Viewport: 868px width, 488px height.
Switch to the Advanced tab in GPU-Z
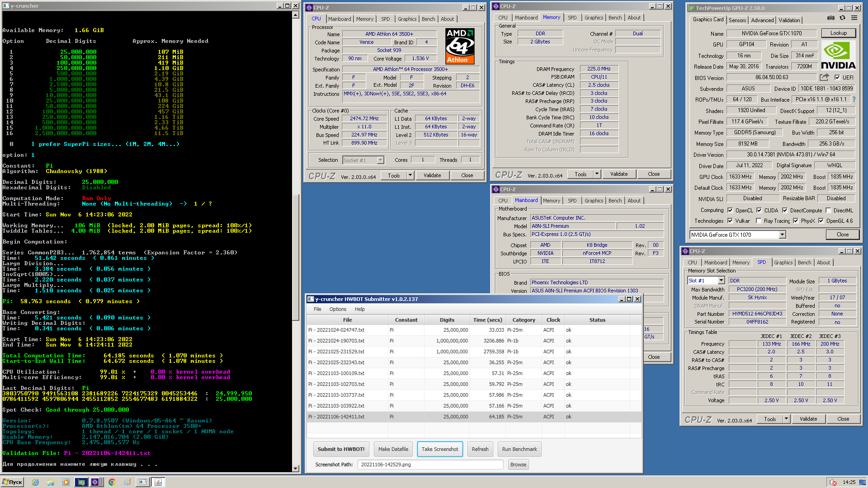[762, 20]
